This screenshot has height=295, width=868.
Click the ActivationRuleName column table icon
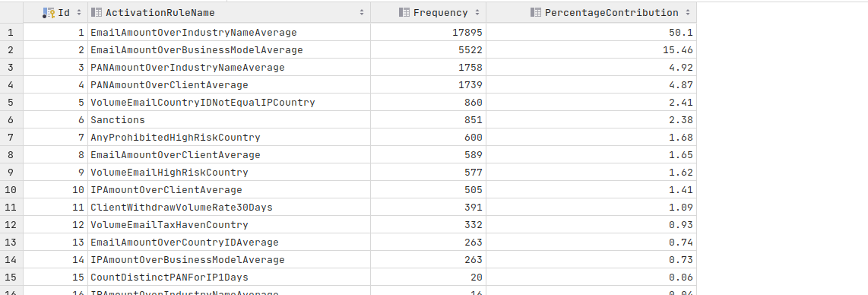point(97,13)
